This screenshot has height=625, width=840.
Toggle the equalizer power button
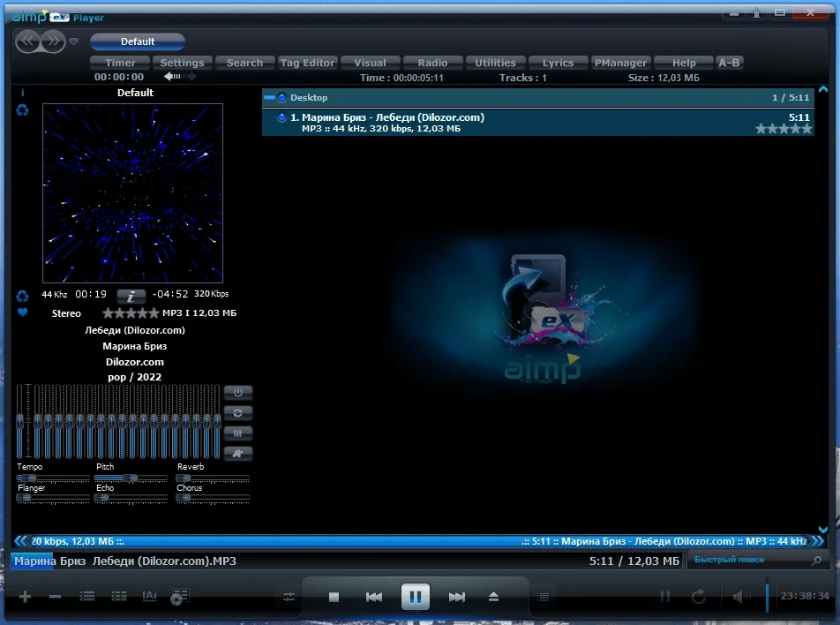238,393
